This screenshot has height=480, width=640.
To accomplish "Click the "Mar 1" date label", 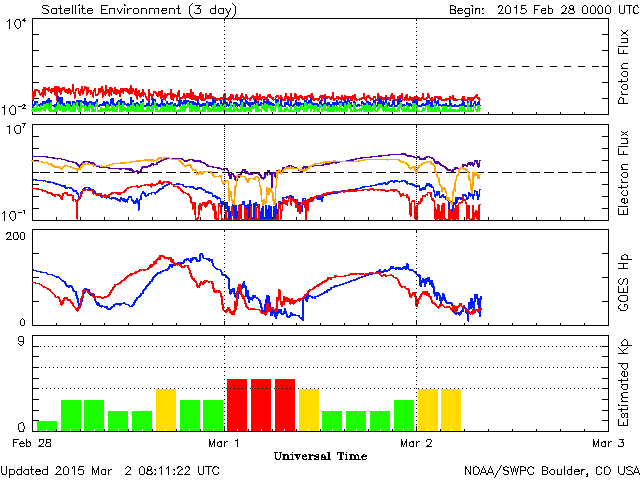I will pyautogui.click(x=224, y=443).
